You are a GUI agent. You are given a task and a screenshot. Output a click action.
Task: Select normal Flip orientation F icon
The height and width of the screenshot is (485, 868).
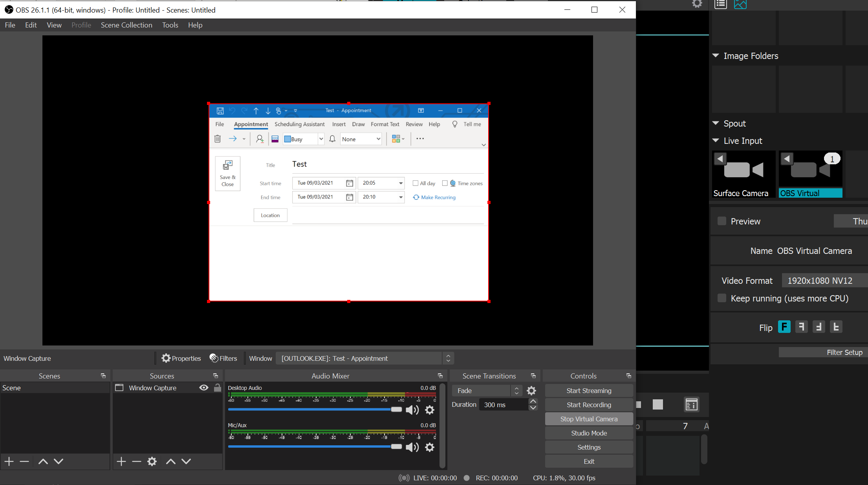784,327
